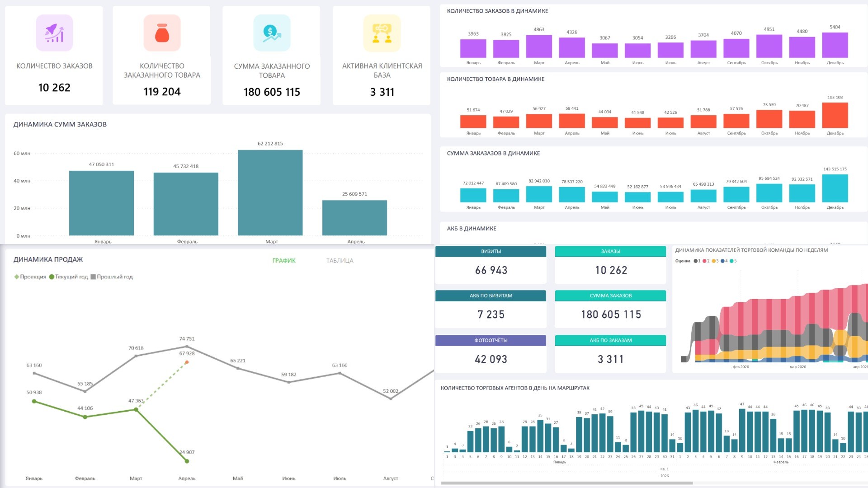This screenshot has height=488, width=868.
Task: Click the last year point 74 751
Action: point(187,347)
